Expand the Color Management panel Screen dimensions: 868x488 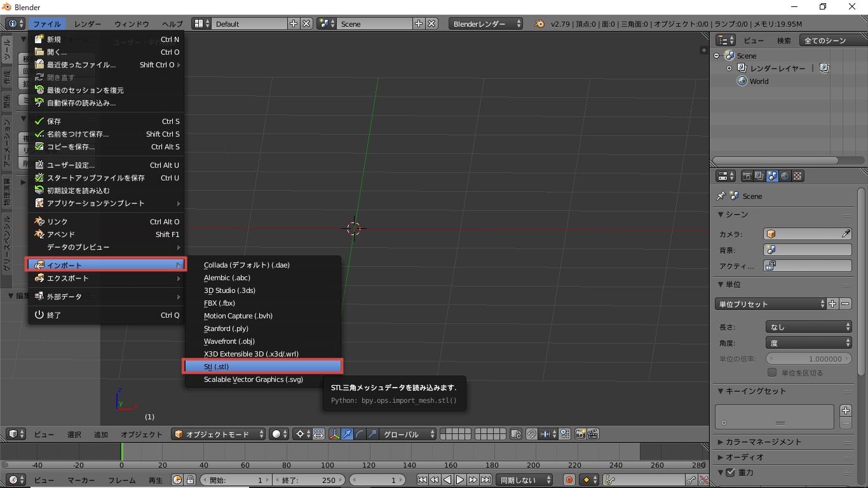point(721,442)
